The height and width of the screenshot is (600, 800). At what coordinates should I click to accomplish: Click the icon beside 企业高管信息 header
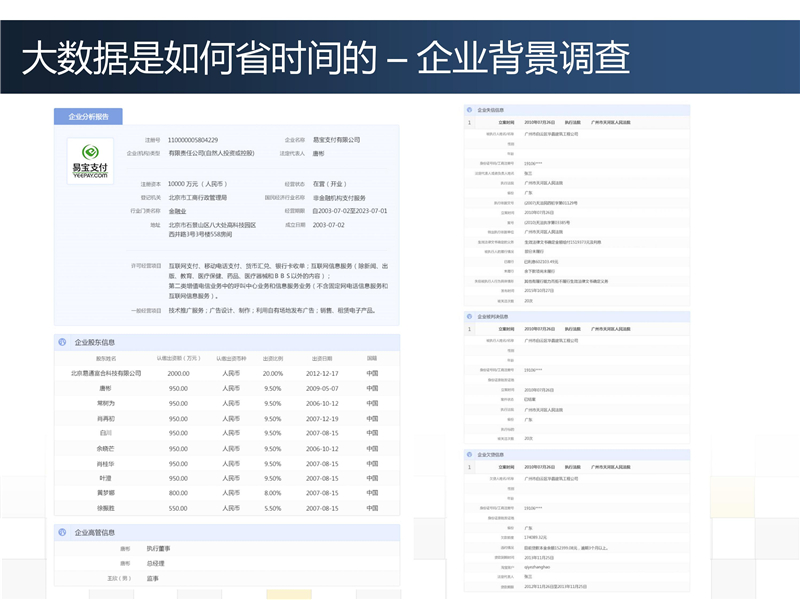(63, 533)
